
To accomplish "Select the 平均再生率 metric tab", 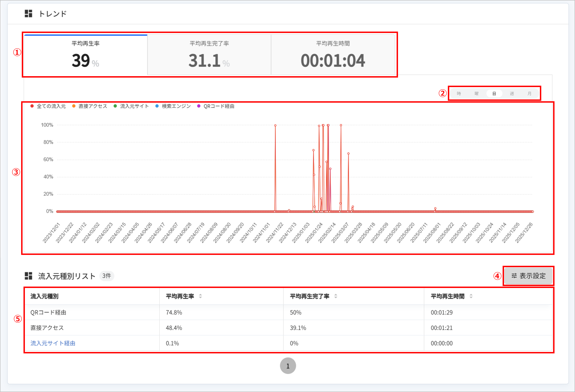I will [x=86, y=55].
